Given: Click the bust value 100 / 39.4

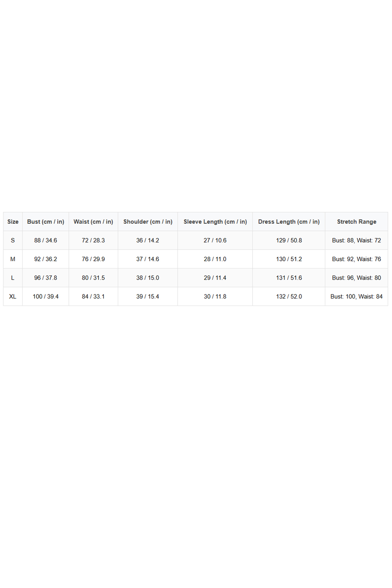Looking at the screenshot, I should (46, 297).
